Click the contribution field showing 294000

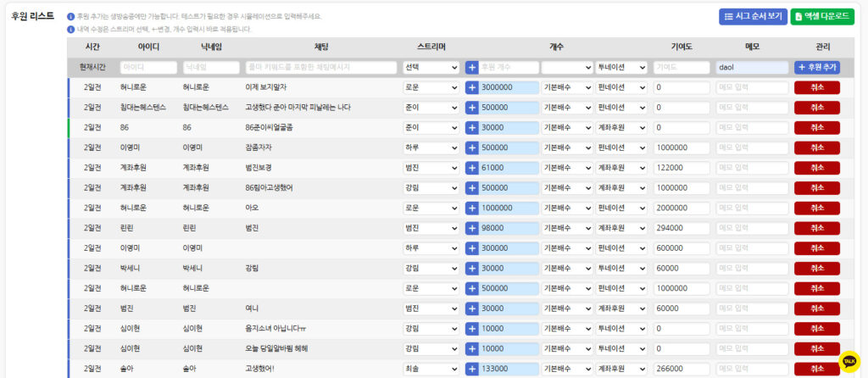(682, 228)
